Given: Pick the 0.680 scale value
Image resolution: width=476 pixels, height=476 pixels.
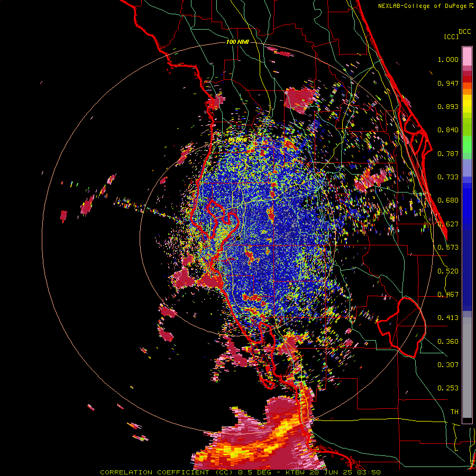Looking at the screenshot, I should click(448, 200).
